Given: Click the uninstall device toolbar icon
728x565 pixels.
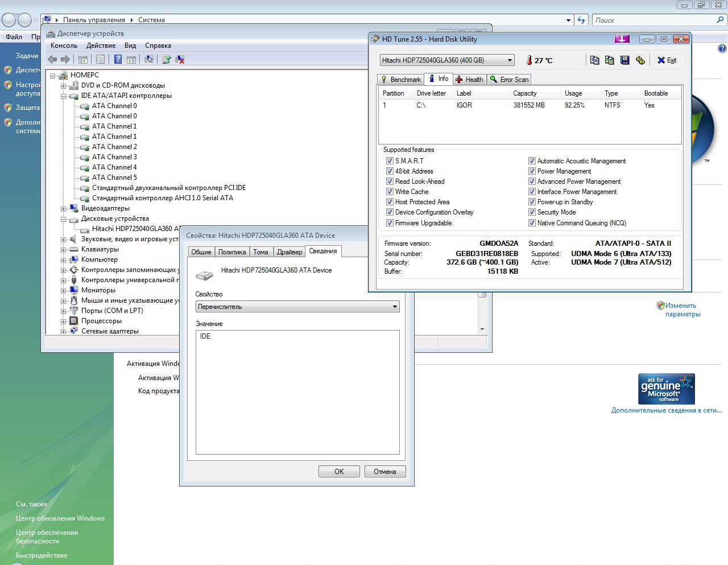Looking at the screenshot, I should pos(180,59).
